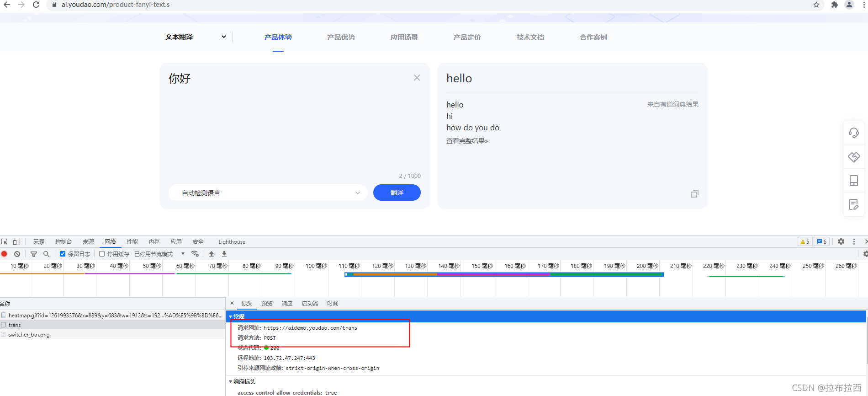Uncheck the 保留日志 checkbox

click(x=63, y=254)
